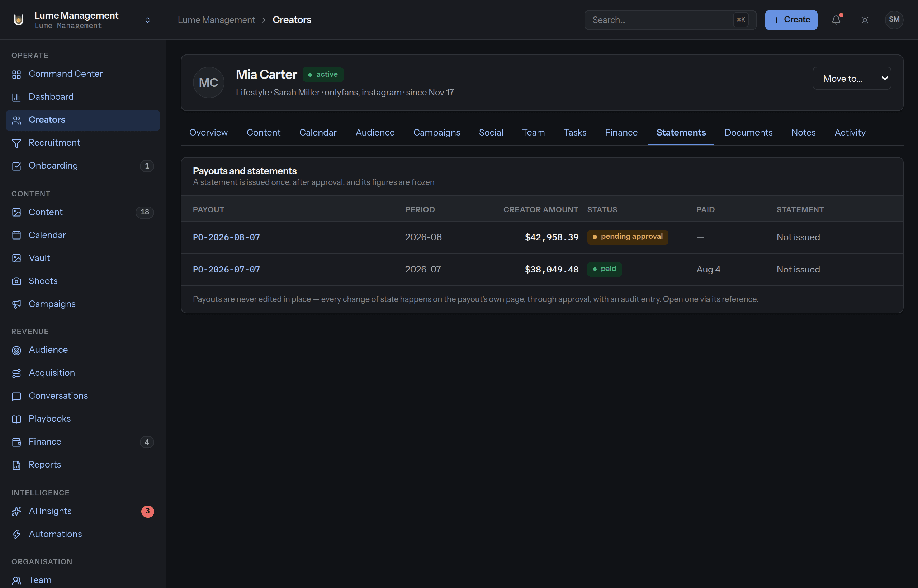Open payout PO-2026-08-07

(x=226, y=237)
